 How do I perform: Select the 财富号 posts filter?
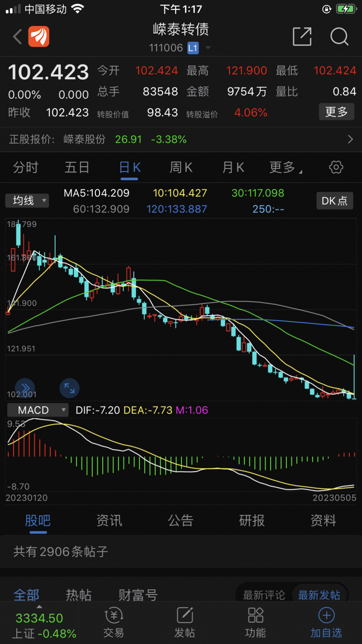[138, 595]
